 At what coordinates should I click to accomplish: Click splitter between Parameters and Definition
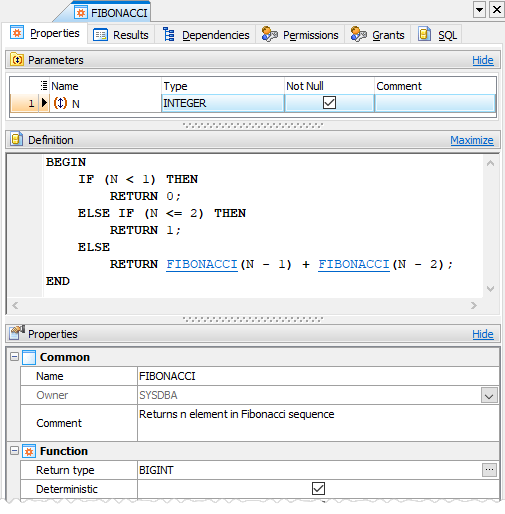pos(252,125)
